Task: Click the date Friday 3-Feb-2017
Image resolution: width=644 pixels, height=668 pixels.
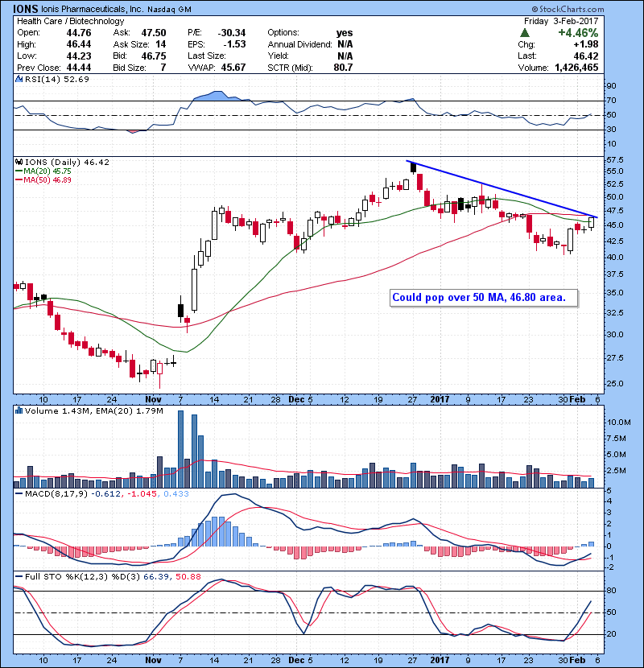Action: coord(561,21)
